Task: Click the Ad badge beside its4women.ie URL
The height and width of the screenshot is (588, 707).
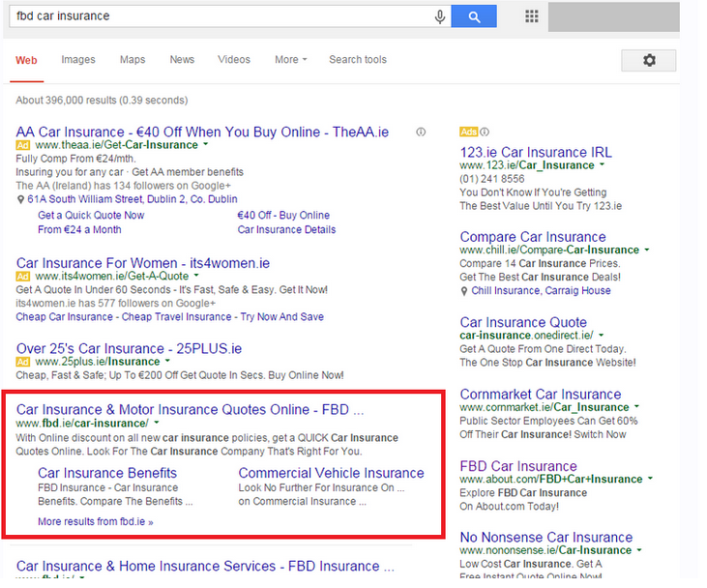Action: coord(23,277)
